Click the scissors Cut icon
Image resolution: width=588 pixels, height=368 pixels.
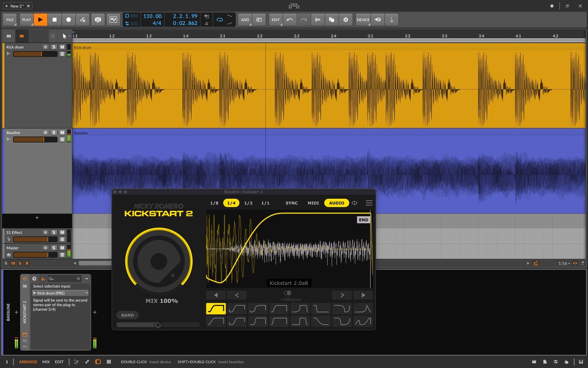click(318, 20)
